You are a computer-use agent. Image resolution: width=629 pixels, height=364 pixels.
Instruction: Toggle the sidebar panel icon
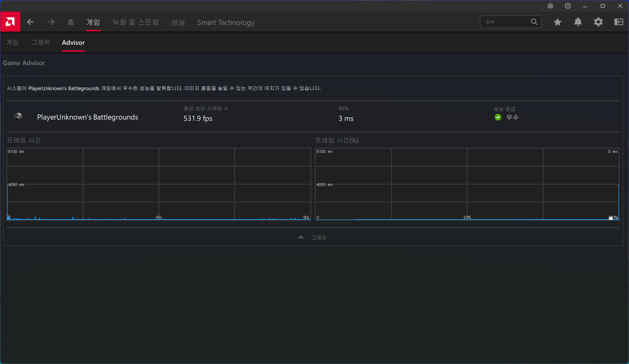[619, 22]
